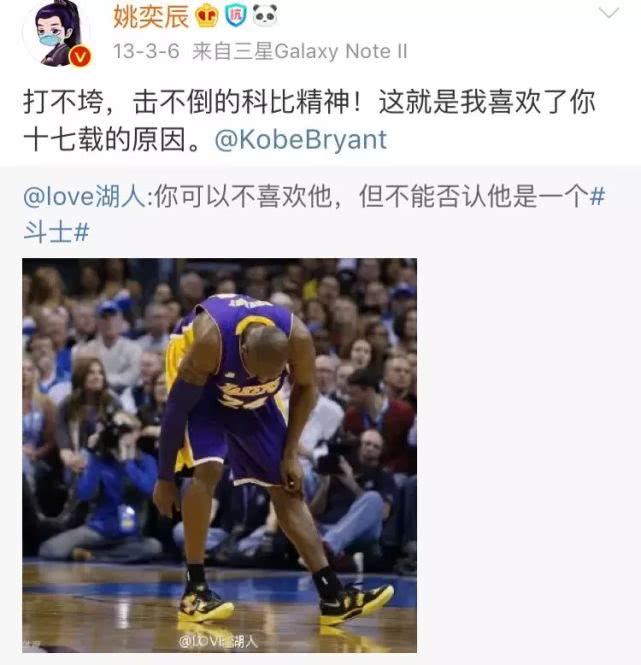Tap the panda emoji badge

[265, 16]
